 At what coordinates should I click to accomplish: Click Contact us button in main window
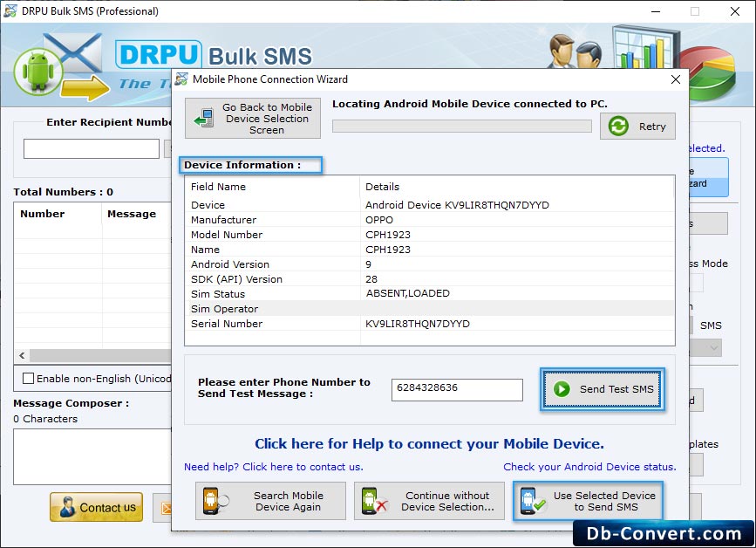point(97,507)
